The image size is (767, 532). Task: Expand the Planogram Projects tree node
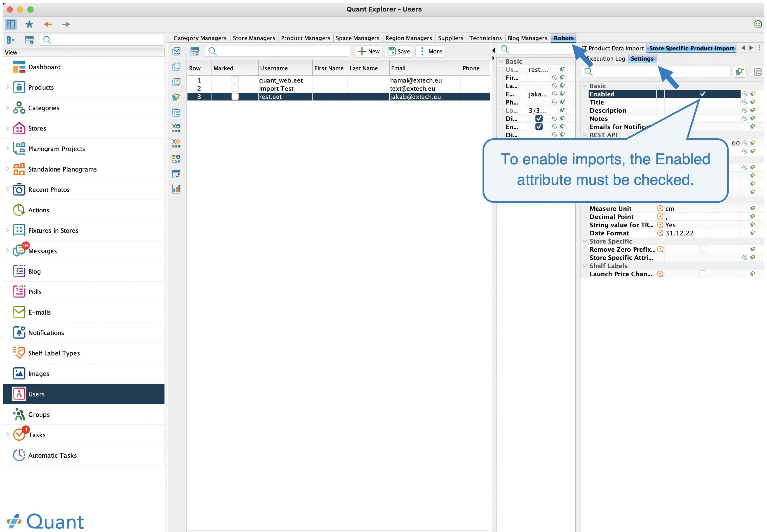tap(7, 149)
